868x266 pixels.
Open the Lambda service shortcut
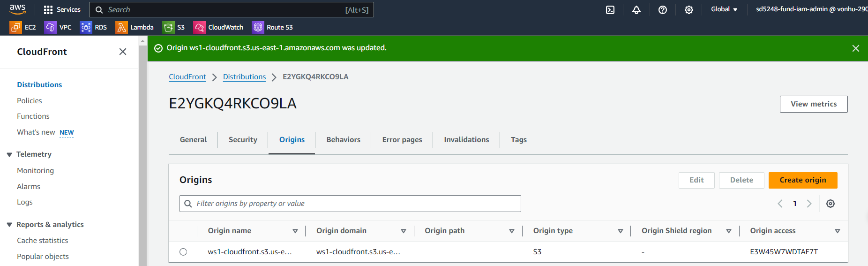point(135,27)
